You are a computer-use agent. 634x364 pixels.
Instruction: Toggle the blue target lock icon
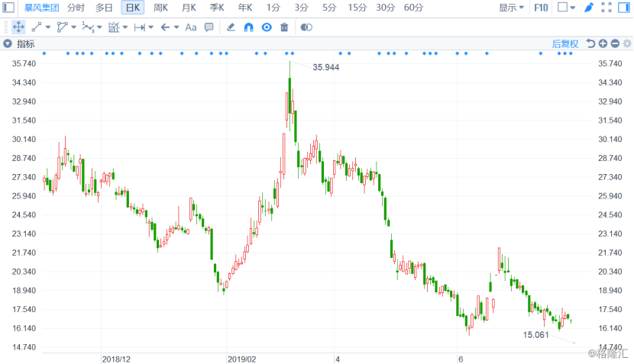tap(267, 27)
